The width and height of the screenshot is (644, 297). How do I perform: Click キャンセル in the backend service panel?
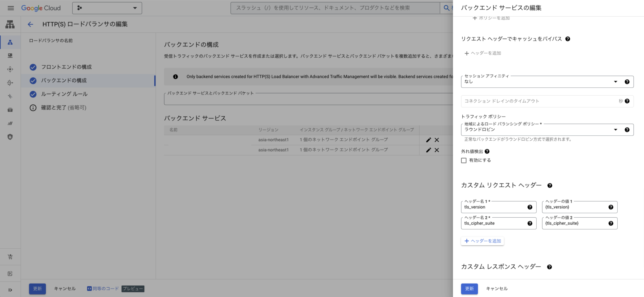[x=497, y=289]
